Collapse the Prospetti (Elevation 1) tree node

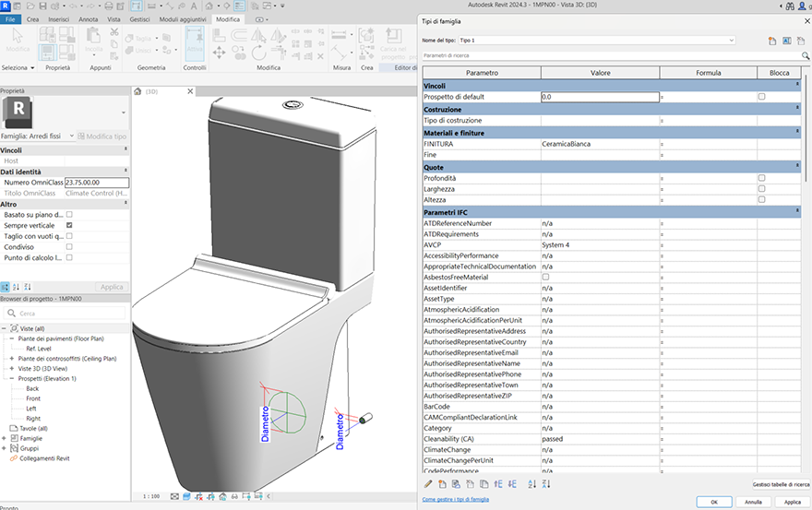12,378
